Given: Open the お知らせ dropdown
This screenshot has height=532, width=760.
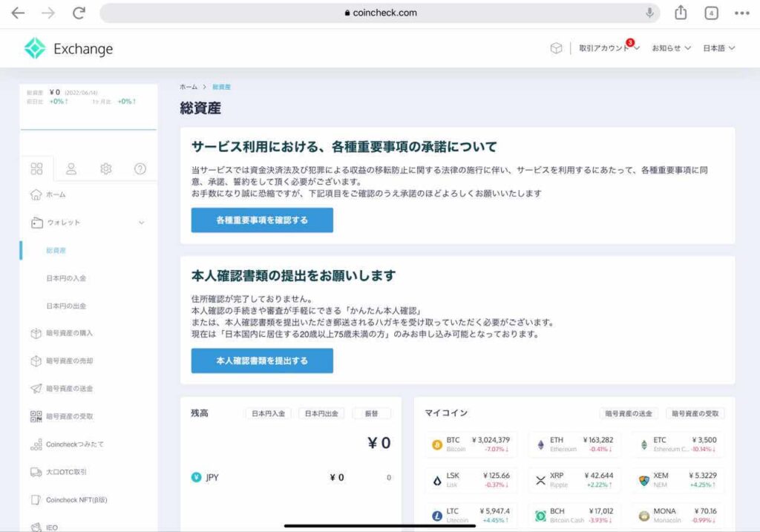Looking at the screenshot, I should click(x=671, y=48).
